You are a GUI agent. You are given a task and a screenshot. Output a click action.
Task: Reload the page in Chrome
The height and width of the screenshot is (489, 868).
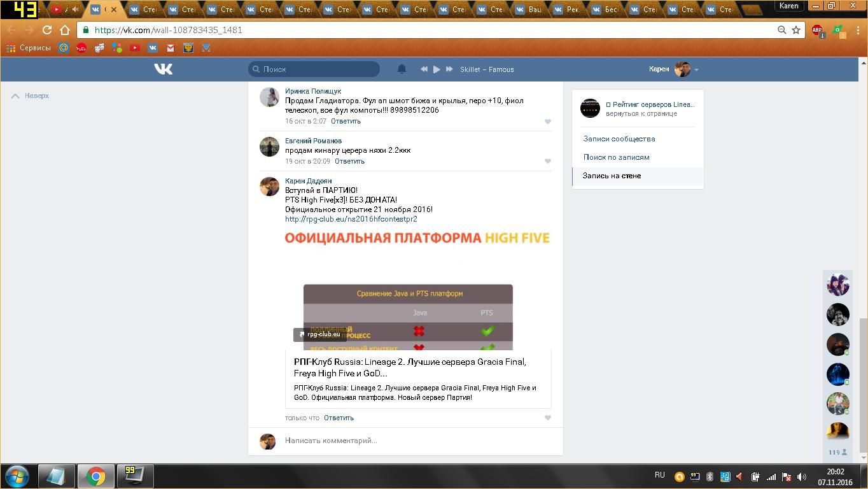(x=46, y=30)
